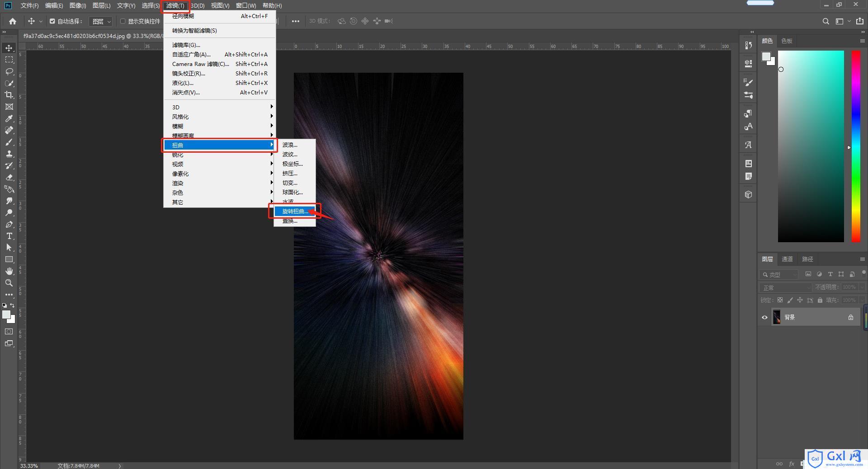Open the 图层 auto-select dropdown

[101, 21]
